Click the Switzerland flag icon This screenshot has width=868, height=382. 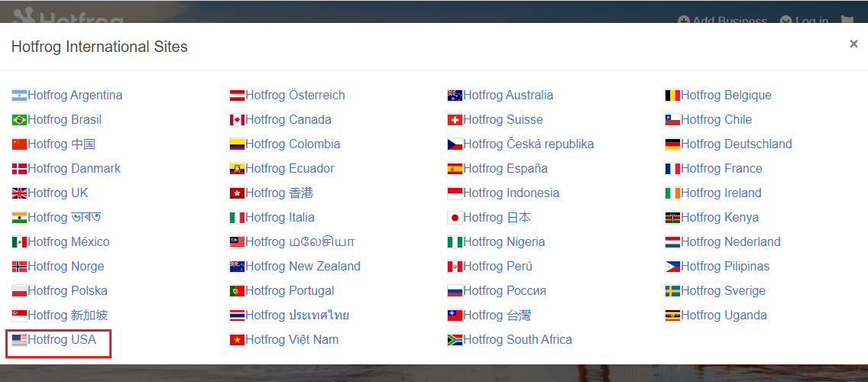[x=455, y=120]
